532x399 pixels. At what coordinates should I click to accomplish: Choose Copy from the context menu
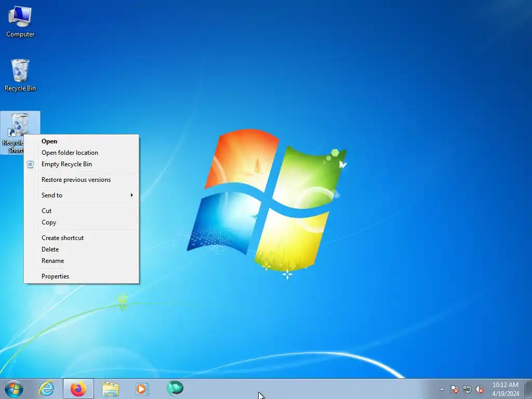point(82,222)
